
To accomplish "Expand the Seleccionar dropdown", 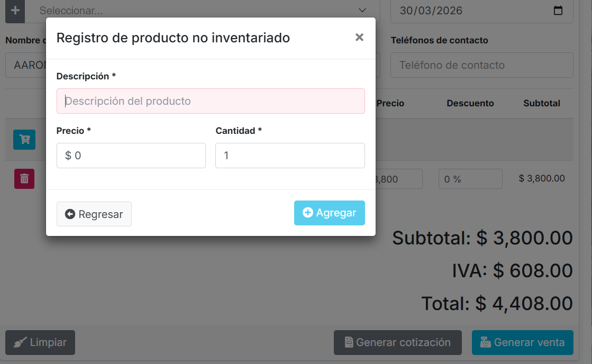I will (x=362, y=11).
